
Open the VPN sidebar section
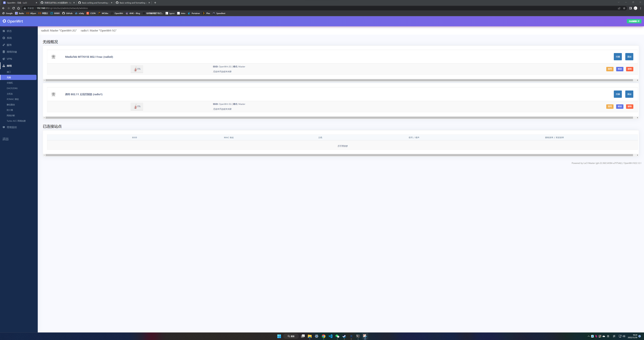pos(9,59)
